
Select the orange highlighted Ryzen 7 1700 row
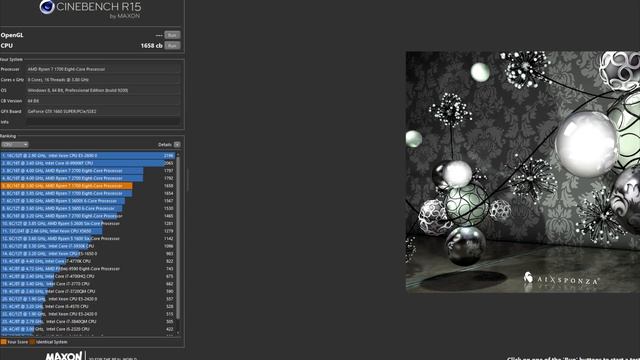coord(88,186)
